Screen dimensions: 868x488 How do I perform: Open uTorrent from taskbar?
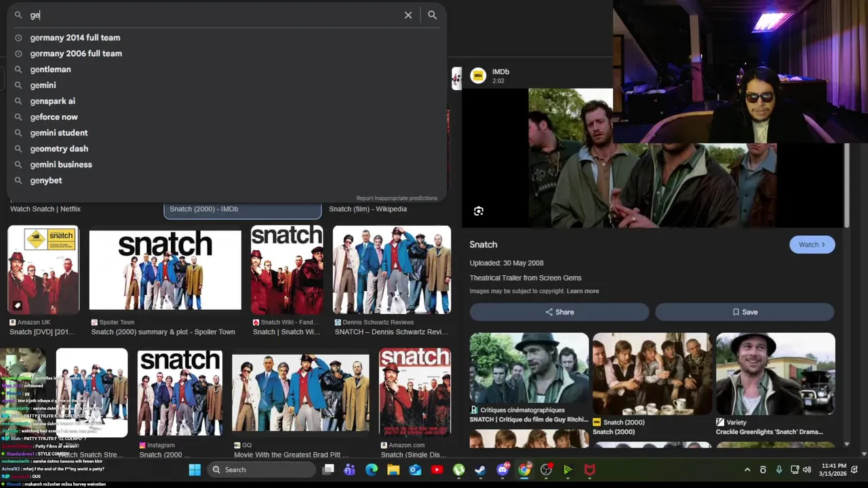tap(459, 470)
